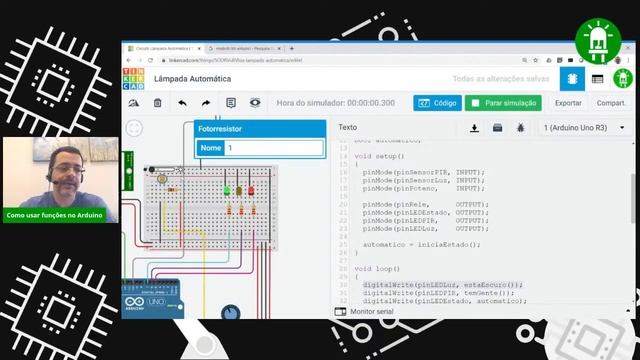Click the pinMode(pinPotenc, INPUT) line

click(423, 189)
